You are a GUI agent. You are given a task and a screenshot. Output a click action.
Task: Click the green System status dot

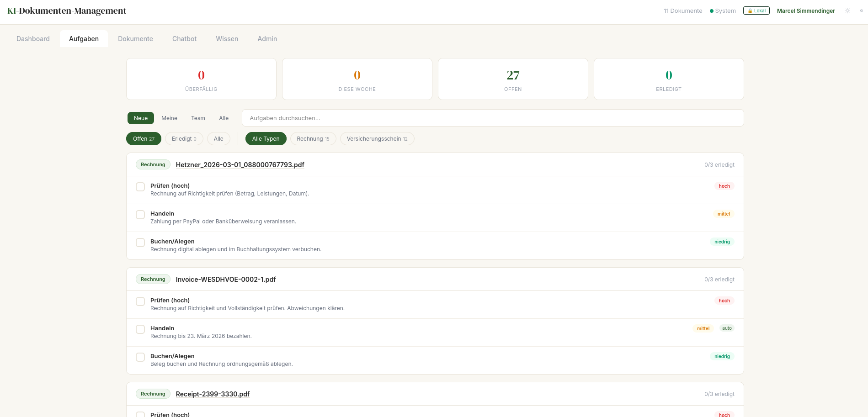pyautogui.click(x=712, y=11)
